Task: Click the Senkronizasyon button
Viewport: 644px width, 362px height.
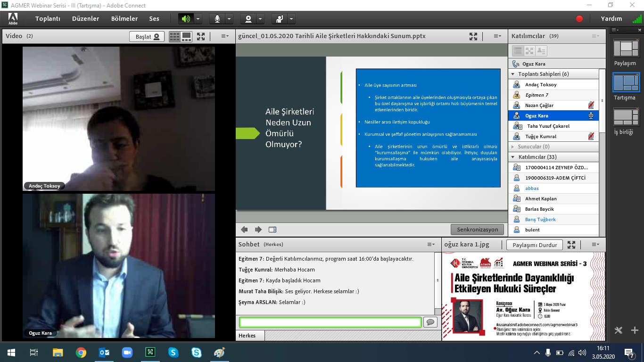Action: tap(477, 230)
